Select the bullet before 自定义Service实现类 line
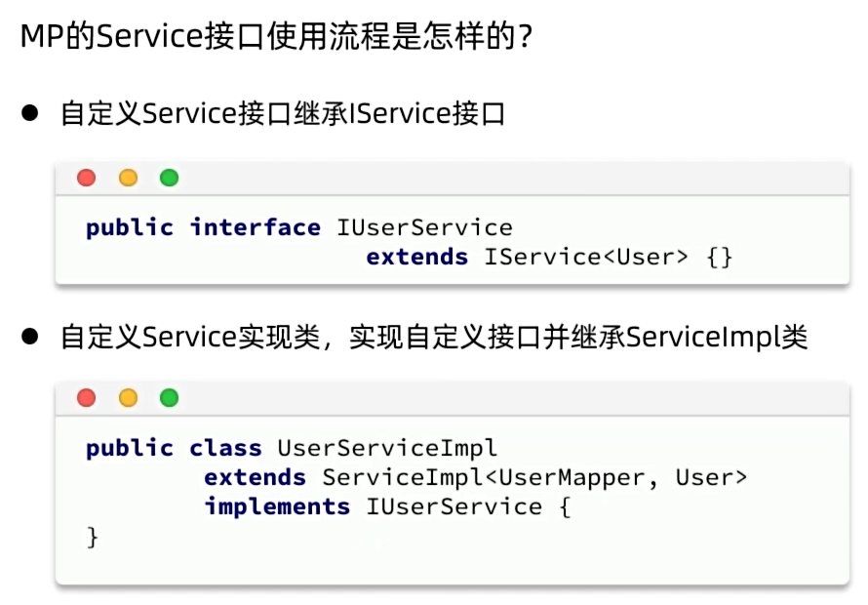The height and width of the screenshot is (605, 868). (x=30, y=337)
